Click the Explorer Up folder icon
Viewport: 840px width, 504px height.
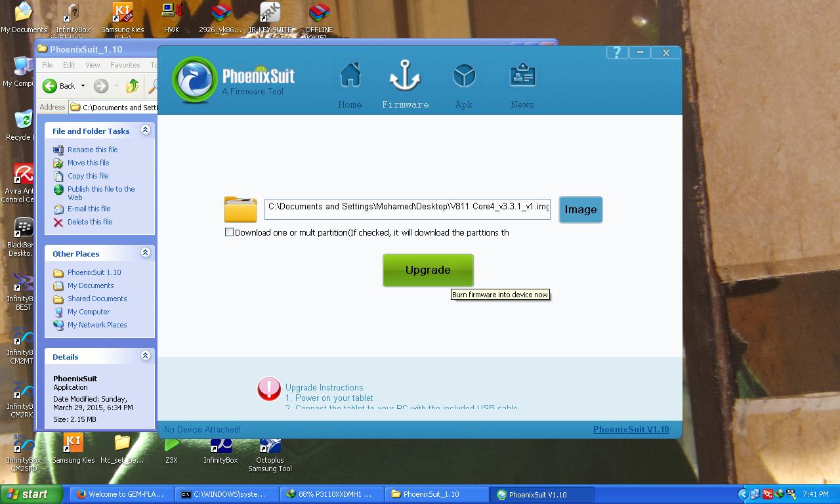click(x=133, y=85)
